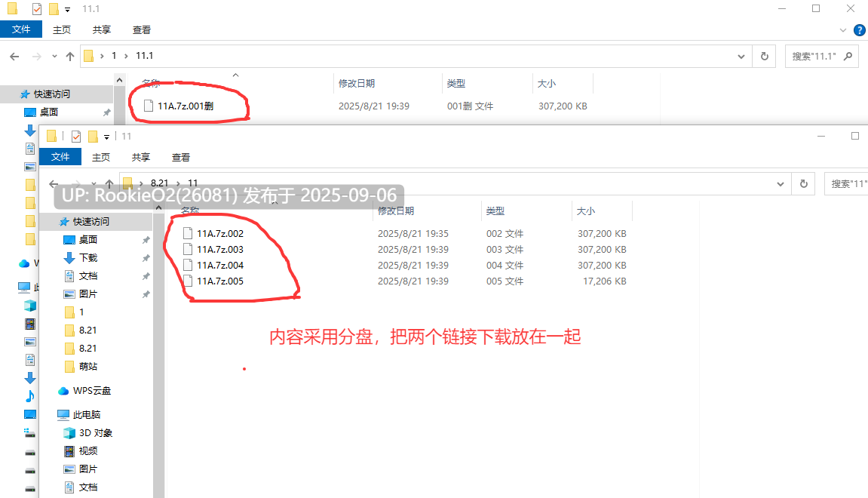Open pinned 图片 under quick access
868x498 pixels.
[88, 294]
